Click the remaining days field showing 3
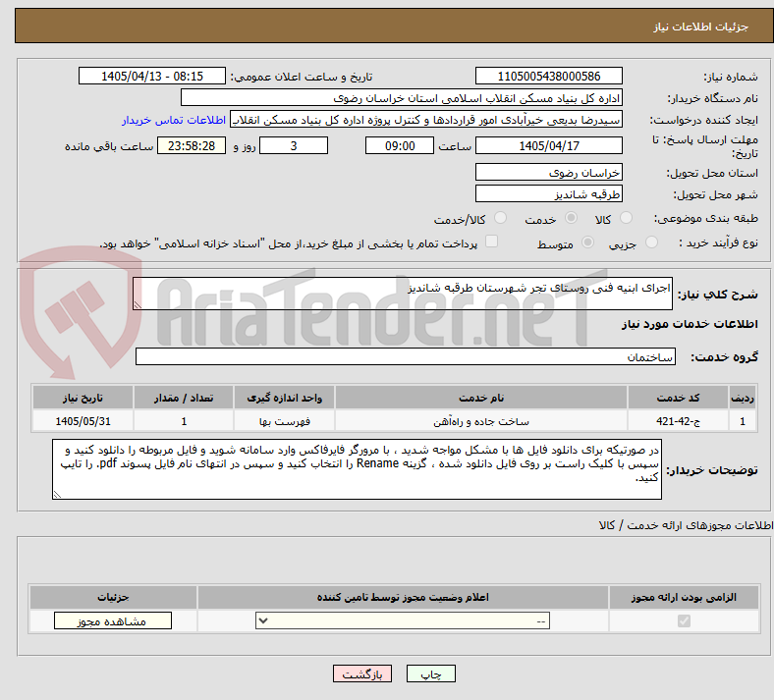Image resolution: width=774 pixels, height=700 pixels. [x=294, y=145]
